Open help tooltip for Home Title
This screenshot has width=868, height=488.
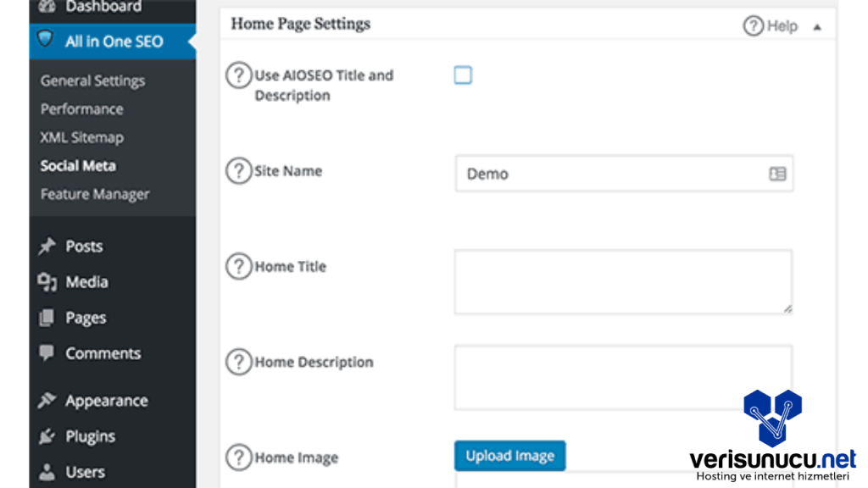238,267
